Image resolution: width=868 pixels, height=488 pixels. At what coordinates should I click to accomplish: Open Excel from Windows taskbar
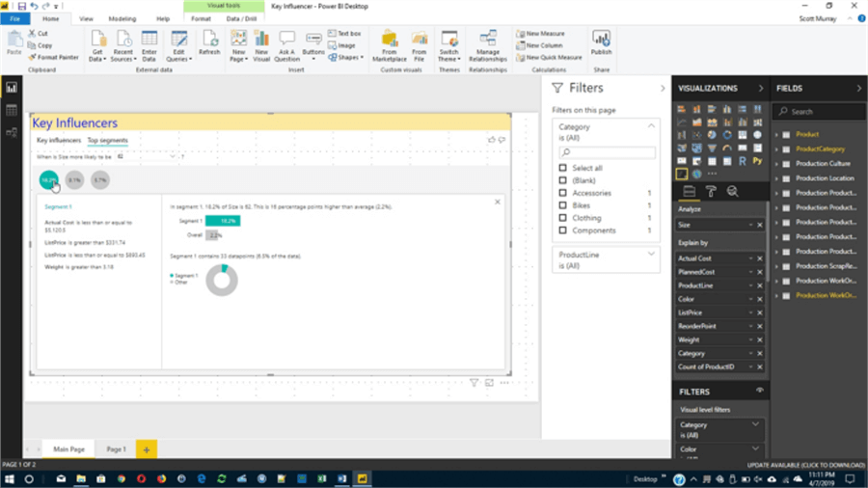tap(321, 478)
